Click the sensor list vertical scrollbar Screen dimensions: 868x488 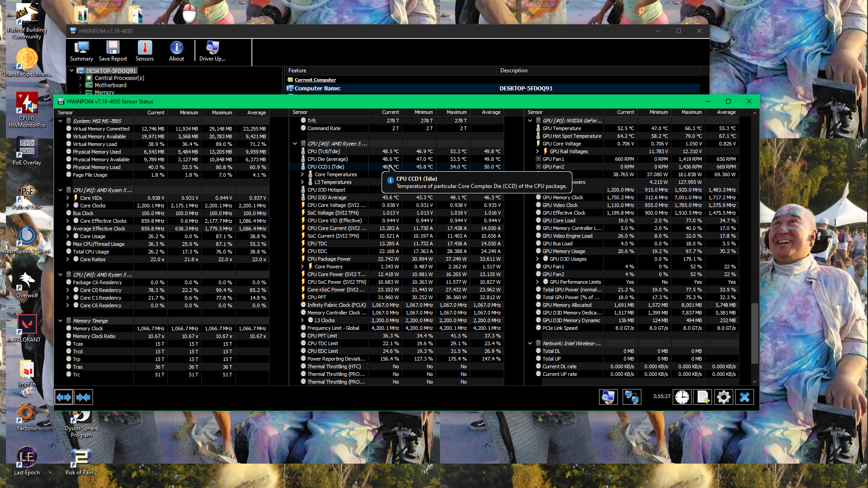(x=754, y=333)
